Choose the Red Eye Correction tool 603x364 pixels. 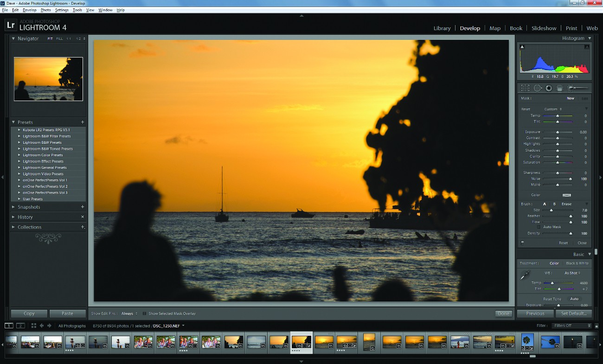click(x=549, y=88)
